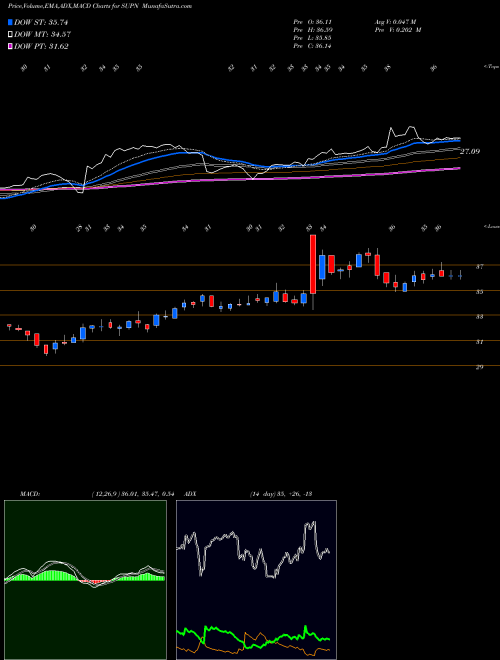Click the 'Pre H: 36.39' high value
The image size is (500, 660).
(x=312, y=30)
